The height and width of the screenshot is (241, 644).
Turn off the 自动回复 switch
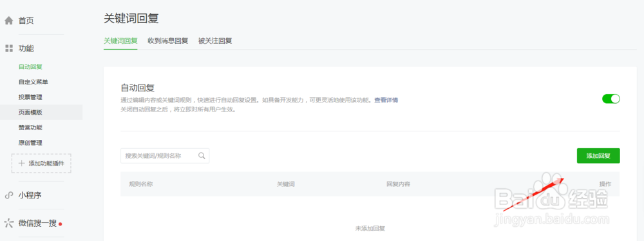(611, 99)
